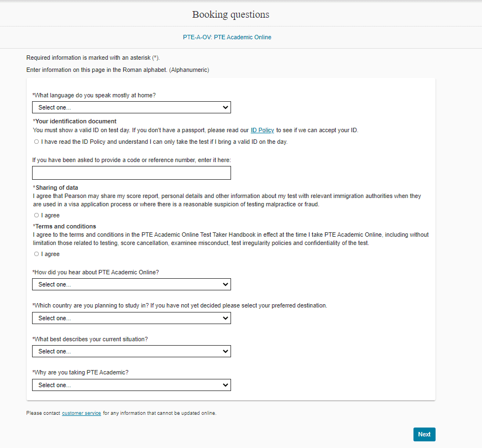Click the code or reference number field
Screen dimensions: 482x448
[x=131, y=173]
